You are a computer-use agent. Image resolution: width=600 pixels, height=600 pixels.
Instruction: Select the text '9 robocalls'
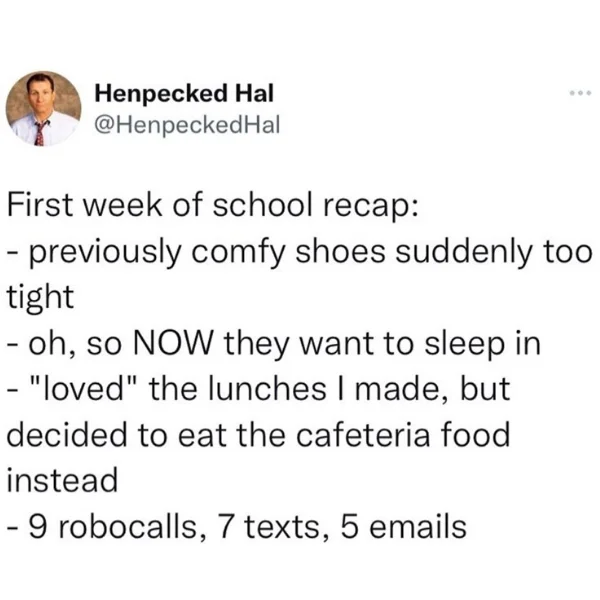tap(113, 527)
